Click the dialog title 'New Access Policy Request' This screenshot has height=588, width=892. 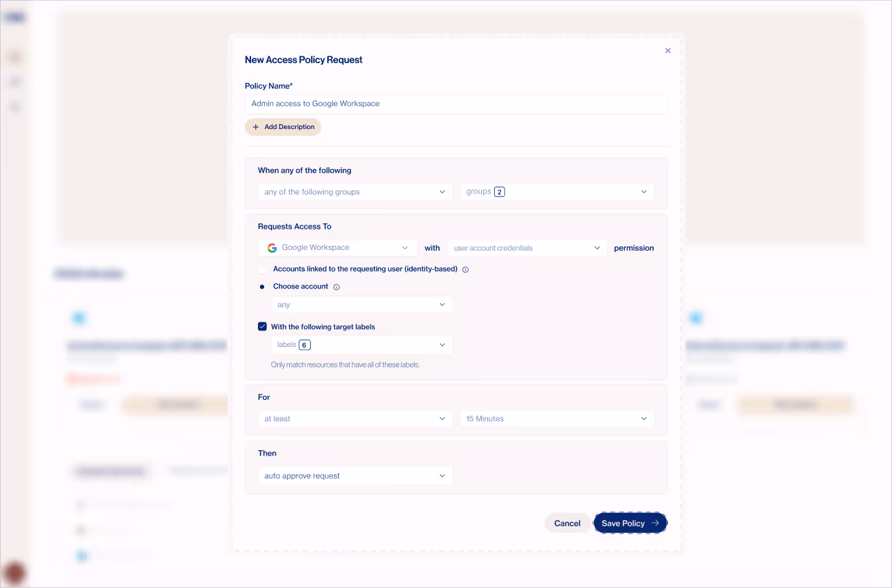coord(303,60)
